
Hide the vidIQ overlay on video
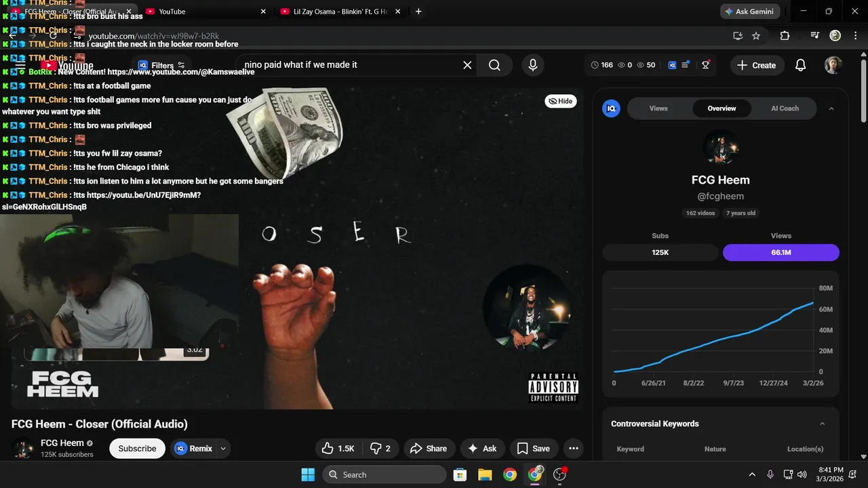click(561, 101)
